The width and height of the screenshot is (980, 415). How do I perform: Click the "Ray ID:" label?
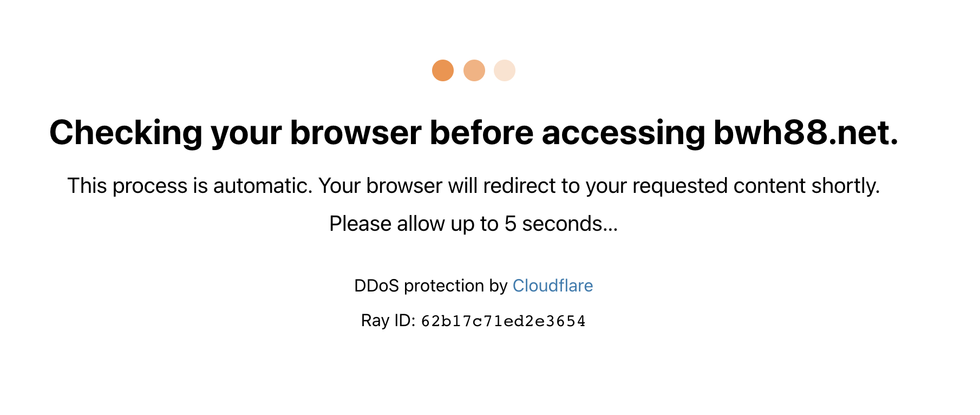tap(388, 321)
